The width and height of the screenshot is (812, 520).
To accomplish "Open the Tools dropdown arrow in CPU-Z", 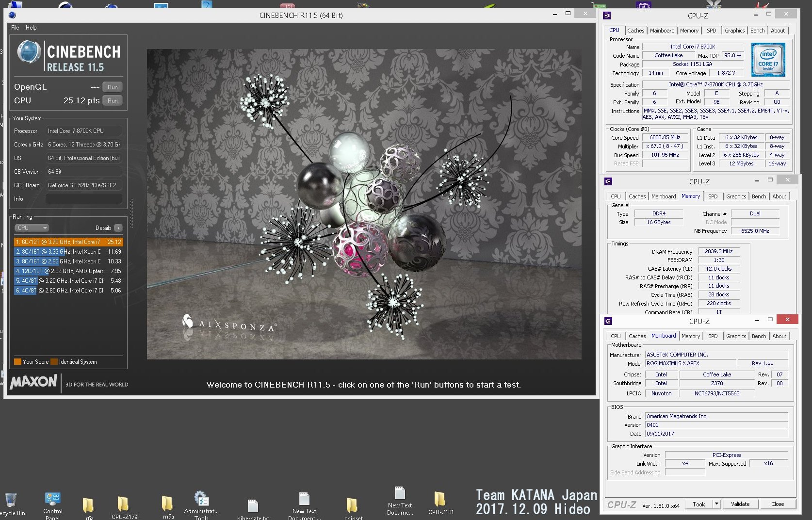I will pos(716,504).
